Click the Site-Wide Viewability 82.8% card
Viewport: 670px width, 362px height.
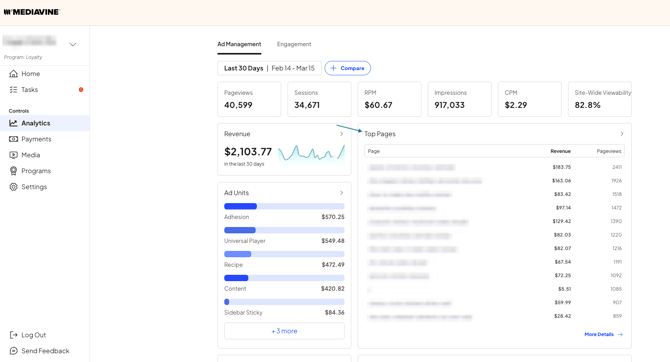[599, 99]
